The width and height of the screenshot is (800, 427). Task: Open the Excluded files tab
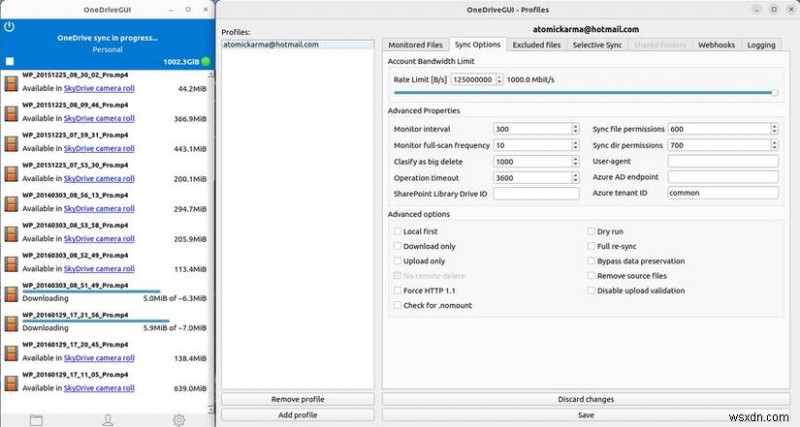click(x=536, y=45)
